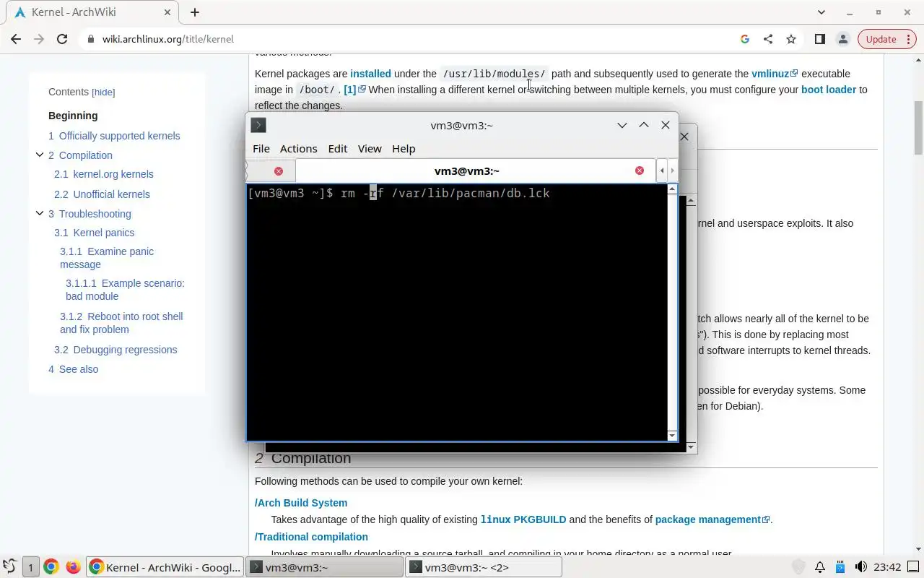
Task: Move terminal tabs right with arrow
Action: pos(672,171)
